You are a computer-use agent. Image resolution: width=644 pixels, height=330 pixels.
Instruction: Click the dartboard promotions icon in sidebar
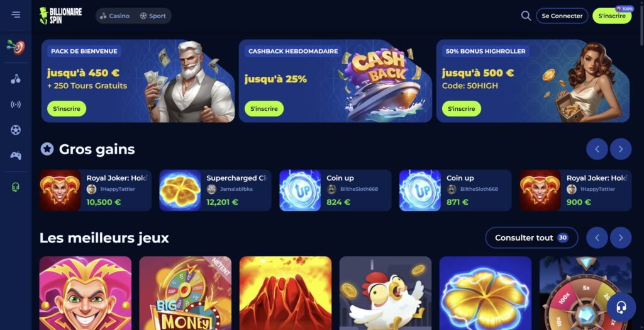click(x=16, y=48)
